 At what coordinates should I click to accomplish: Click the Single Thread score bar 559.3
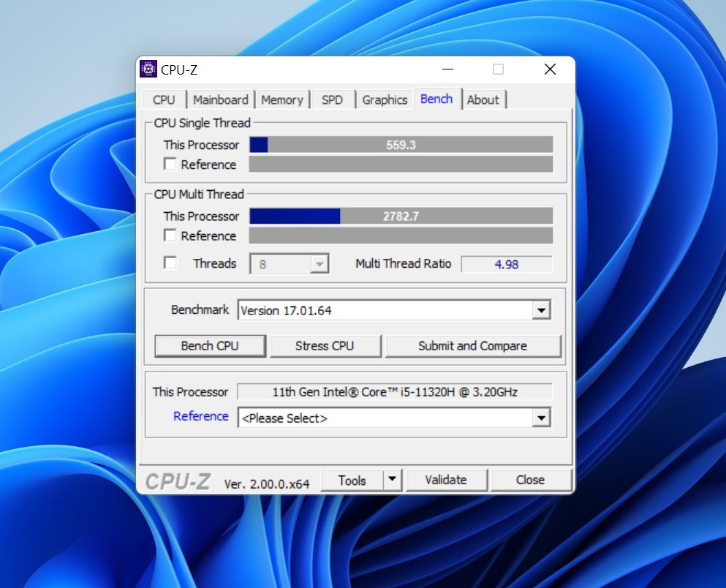click(401, 145)
